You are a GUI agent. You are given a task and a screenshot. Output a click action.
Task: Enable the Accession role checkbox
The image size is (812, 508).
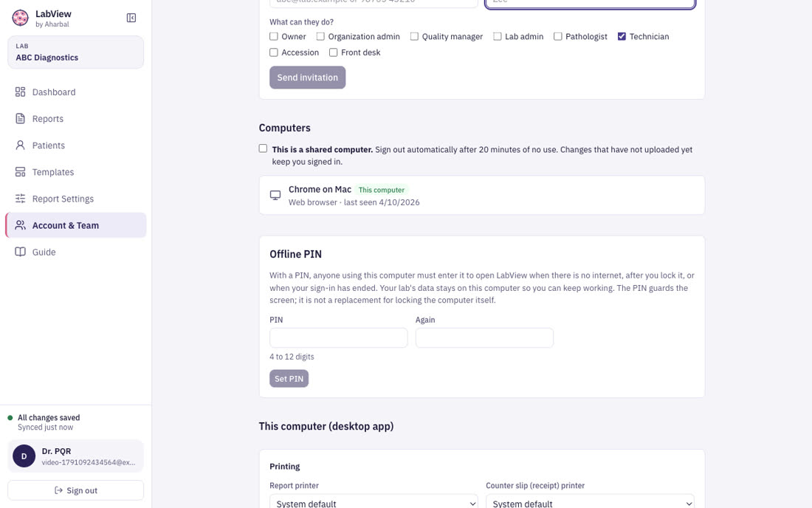coord(274,52)
